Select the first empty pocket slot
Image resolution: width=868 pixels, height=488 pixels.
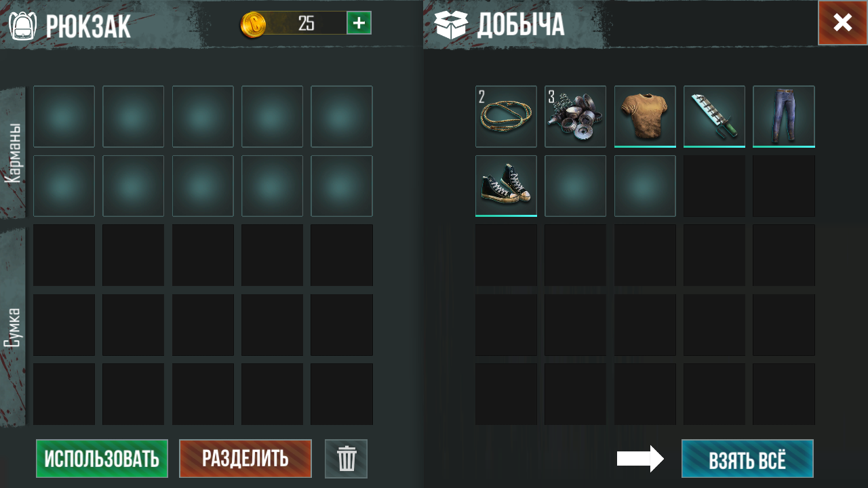click(x=64, y=117)
